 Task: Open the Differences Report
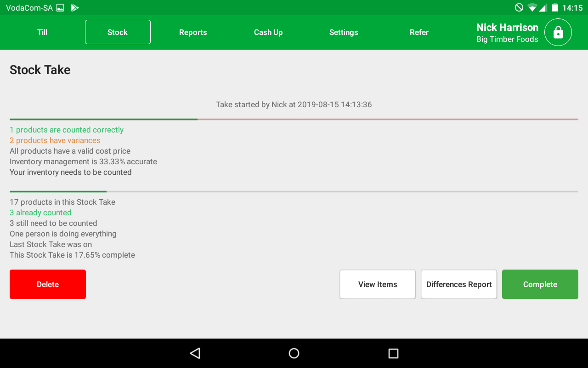(459, 284)
